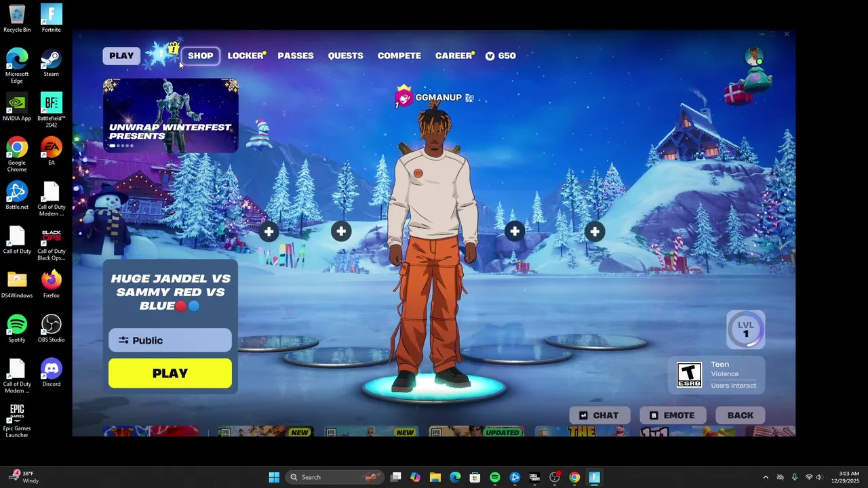Open the Winterfest snowflake gift icon

tap(163, 54)
